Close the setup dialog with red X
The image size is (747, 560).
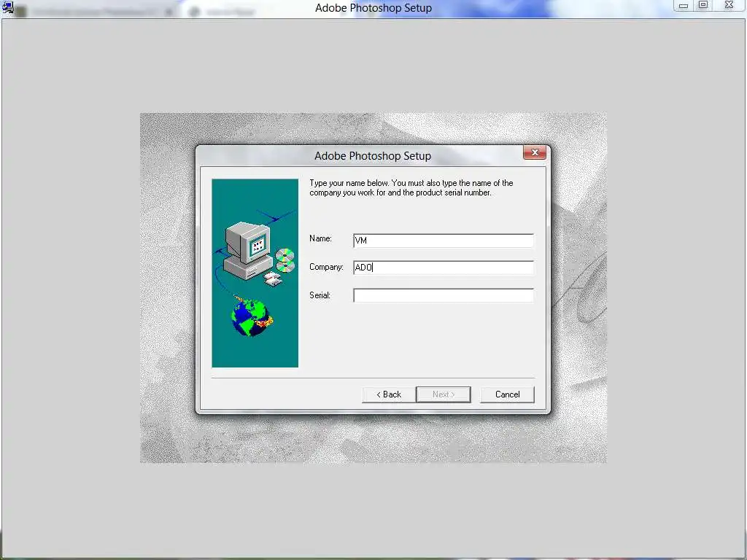coord(535,152)
